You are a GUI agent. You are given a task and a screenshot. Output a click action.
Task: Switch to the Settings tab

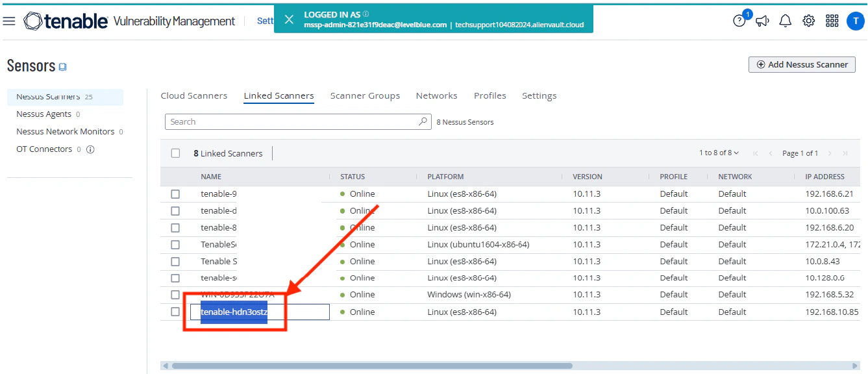(x=539, y=95)
